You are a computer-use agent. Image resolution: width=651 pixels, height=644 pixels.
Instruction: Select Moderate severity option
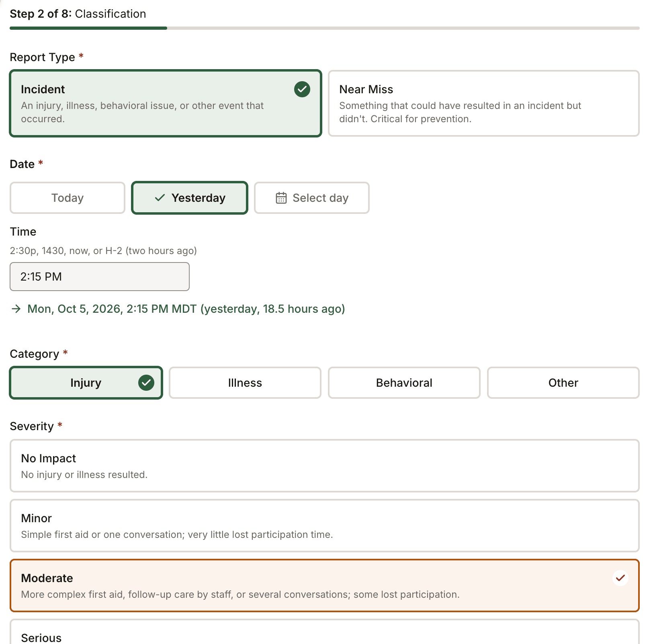click(x=325, y=585)
